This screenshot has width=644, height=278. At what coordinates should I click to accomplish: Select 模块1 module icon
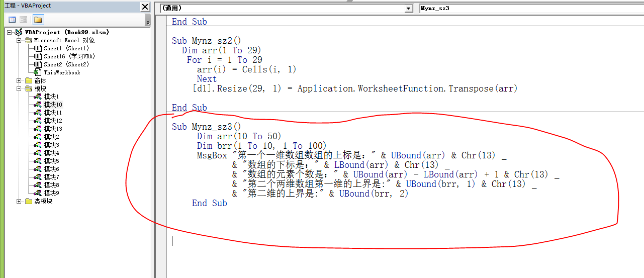pyautogui.click(x=38, y=97)
